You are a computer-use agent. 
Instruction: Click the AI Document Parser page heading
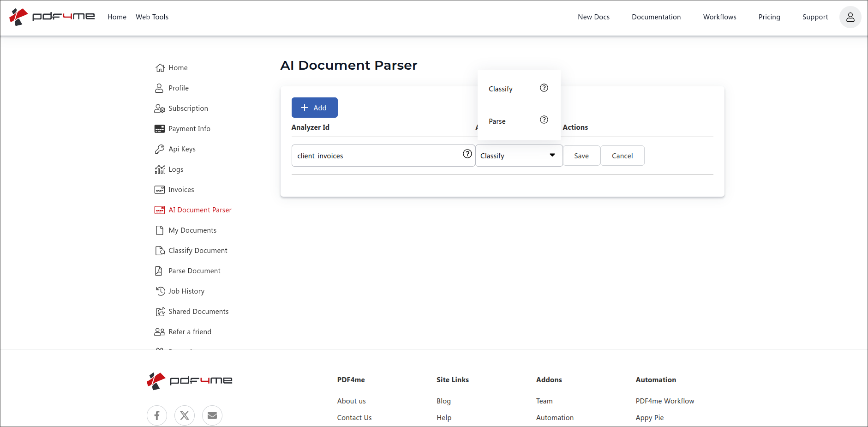point(348,66)
